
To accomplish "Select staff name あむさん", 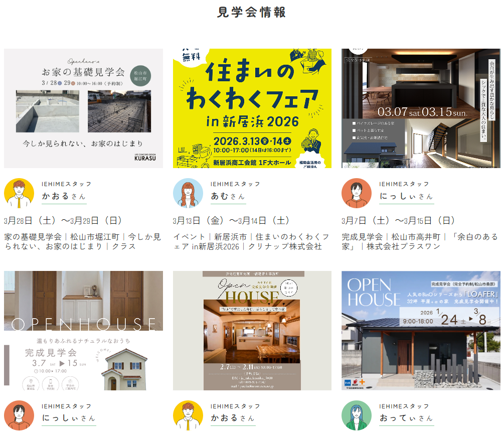I will point(228,196).
